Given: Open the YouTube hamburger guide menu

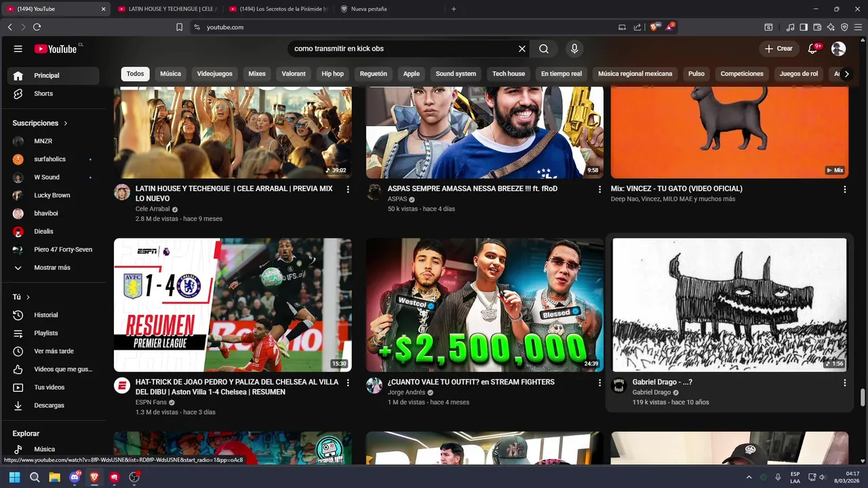Looking at the screenshot, I should pos(18,49).
